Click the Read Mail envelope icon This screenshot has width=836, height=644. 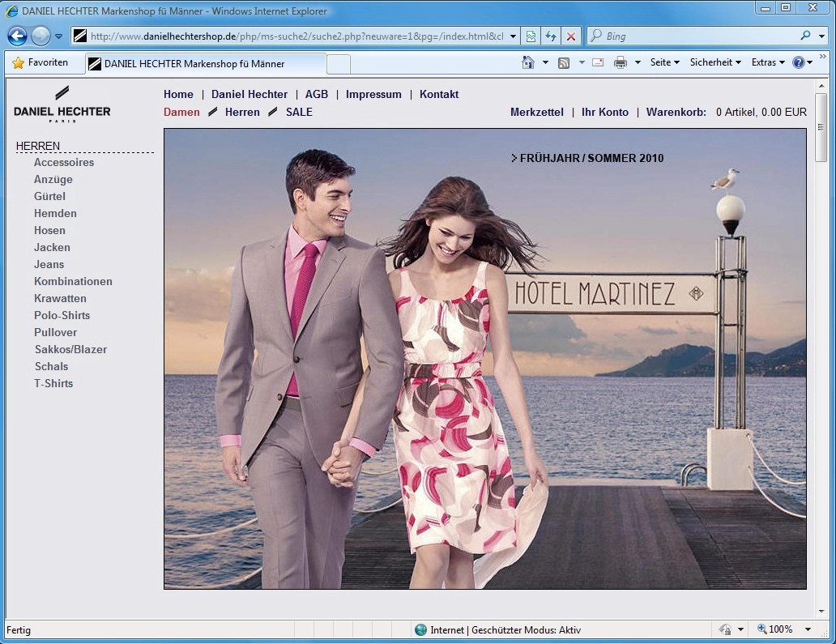598,62
